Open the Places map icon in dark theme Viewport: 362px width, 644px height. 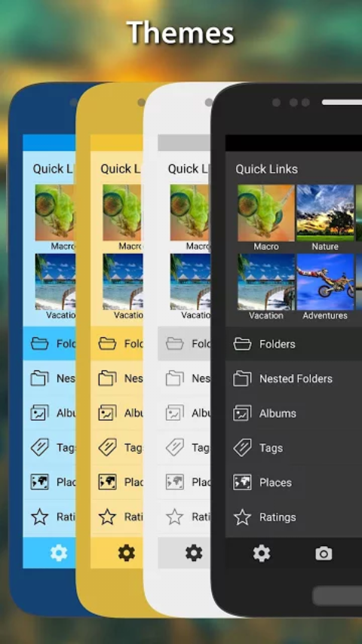(242, 482)
